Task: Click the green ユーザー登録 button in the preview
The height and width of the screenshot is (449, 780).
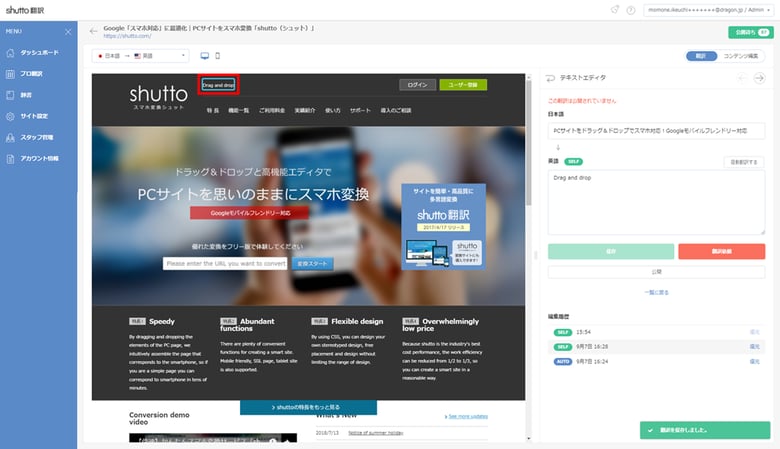Action: click(463, 85)
